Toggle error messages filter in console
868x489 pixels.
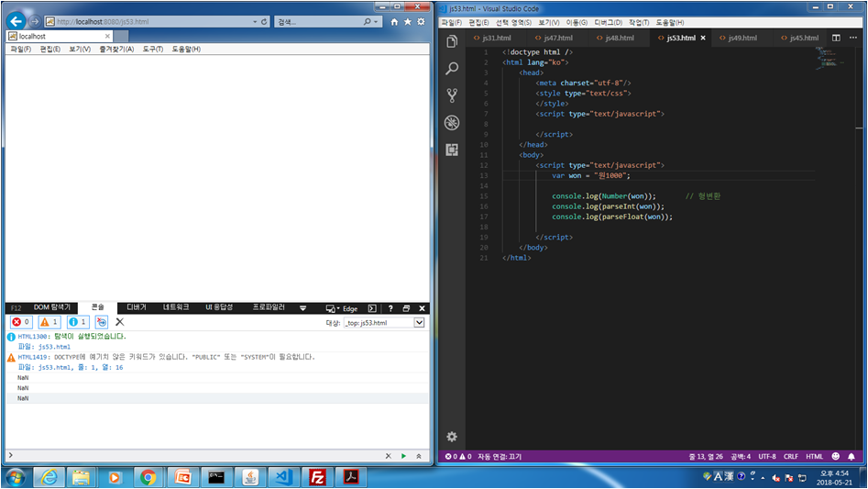pos(21,322)
